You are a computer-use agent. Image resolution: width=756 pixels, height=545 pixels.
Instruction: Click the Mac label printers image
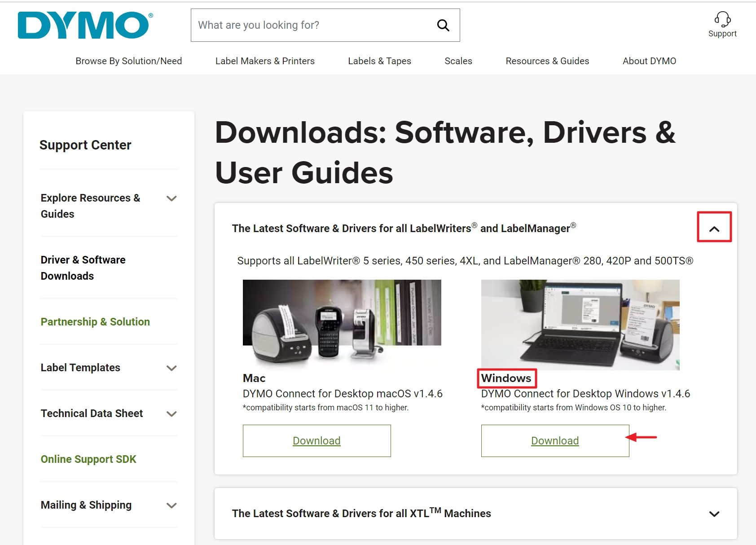point(342,325)
